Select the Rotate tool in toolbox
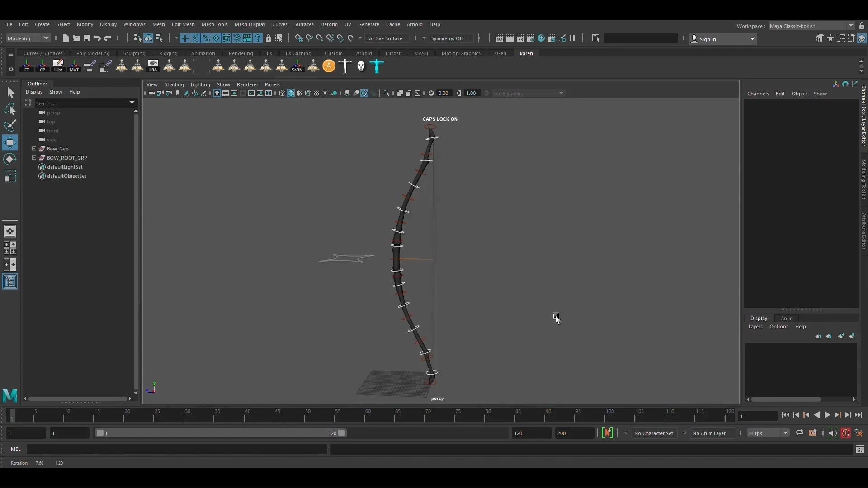 click(x=9, y=159)
